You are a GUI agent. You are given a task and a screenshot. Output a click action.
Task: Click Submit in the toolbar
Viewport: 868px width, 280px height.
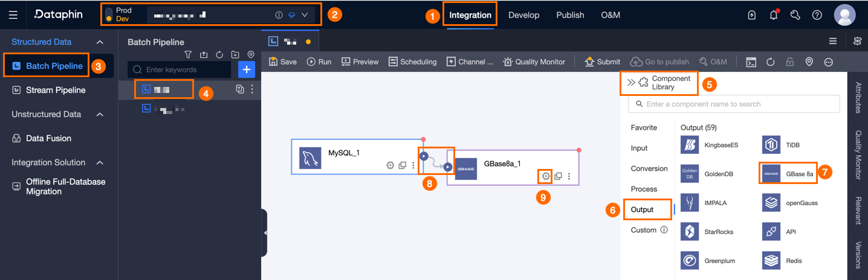pyautogui.click(x=602, y=62)
